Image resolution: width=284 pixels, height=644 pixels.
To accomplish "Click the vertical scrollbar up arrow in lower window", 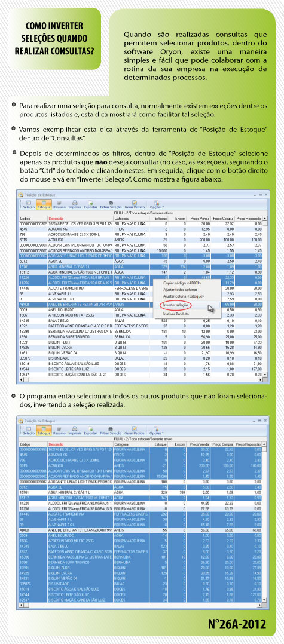I will (x=265, y=444).
